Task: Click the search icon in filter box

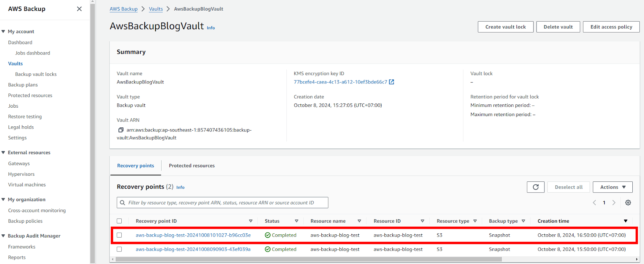Action: [122, 203]
